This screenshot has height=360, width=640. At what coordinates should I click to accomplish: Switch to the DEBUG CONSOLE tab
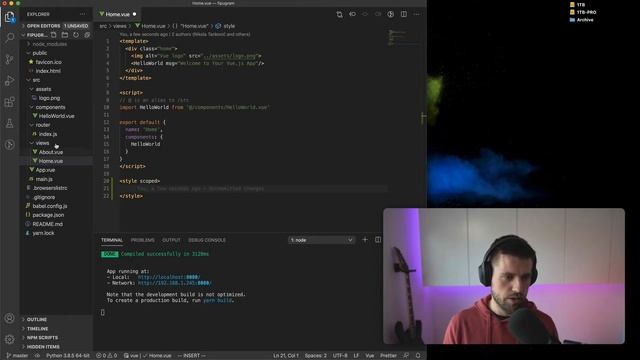(x=207, y=240)
